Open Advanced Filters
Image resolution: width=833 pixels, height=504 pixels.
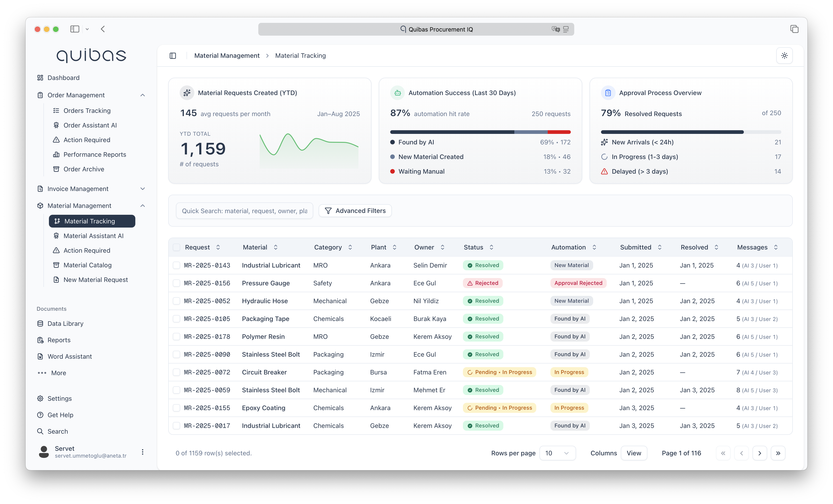click(x=355, y=210)
